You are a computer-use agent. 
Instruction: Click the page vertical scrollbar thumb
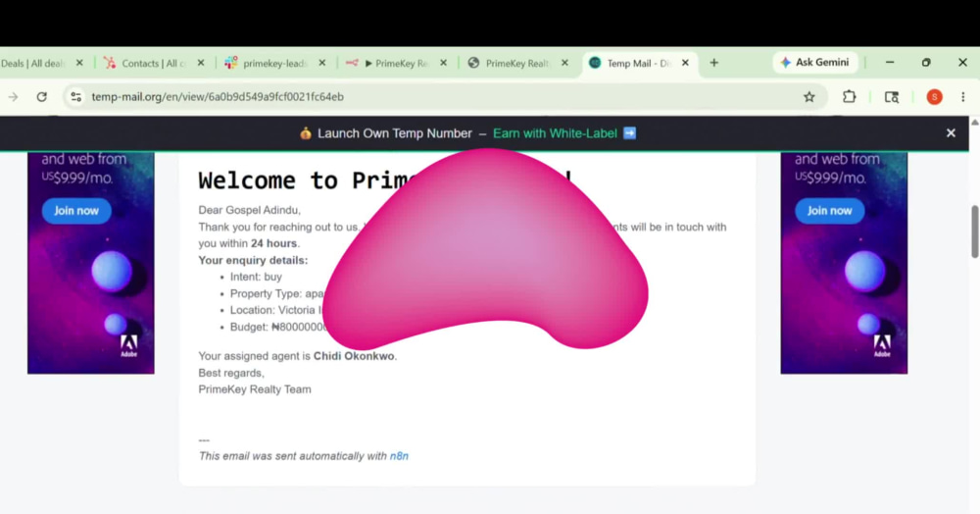pyautogui.click(x=974, y=231)
